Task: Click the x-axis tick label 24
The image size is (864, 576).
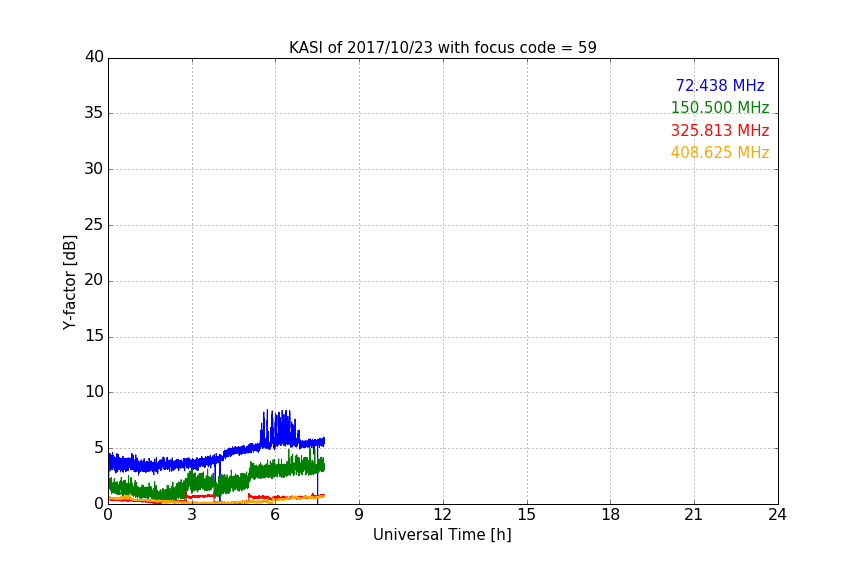Action: 777,515
